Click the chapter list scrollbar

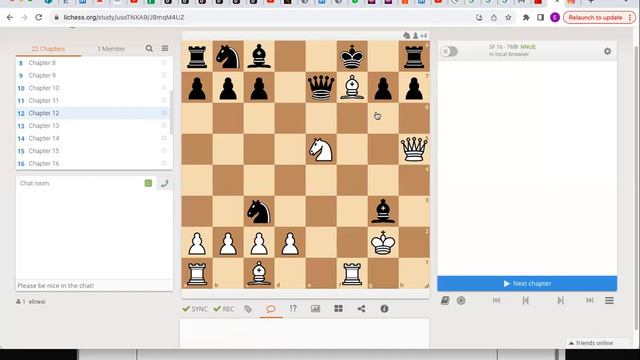pos(171,113)
